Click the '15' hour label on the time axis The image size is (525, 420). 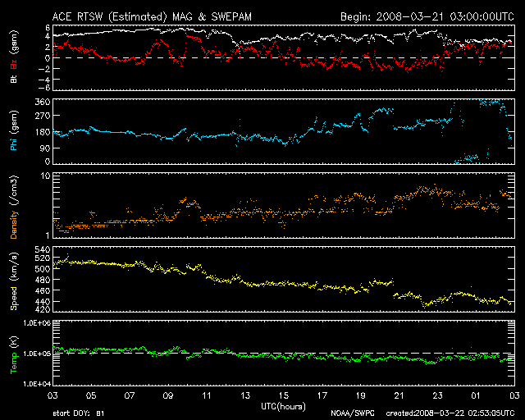284,396
